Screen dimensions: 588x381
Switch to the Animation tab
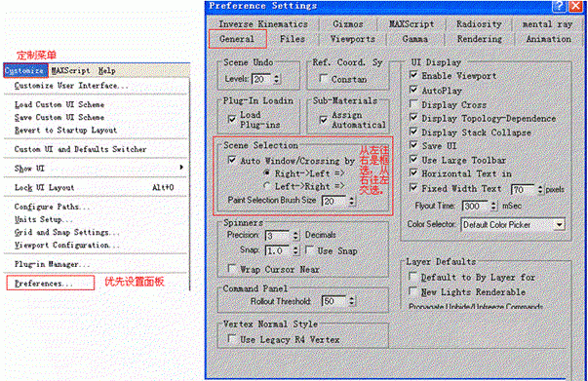click(548, 39)
